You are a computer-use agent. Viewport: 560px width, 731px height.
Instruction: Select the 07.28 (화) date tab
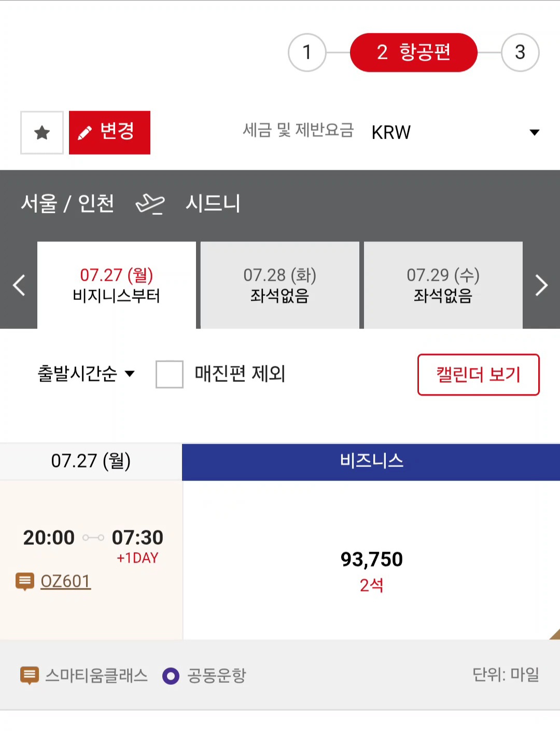pos(280,285)
